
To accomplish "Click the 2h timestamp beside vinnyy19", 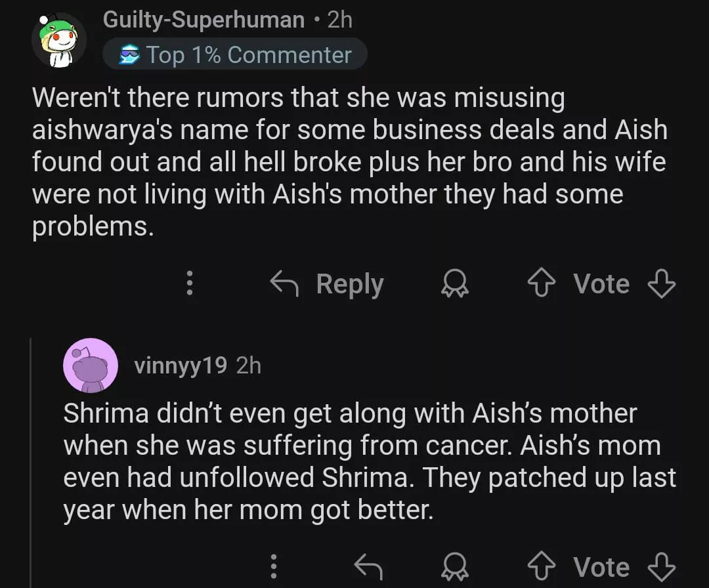I will (248, 366).
